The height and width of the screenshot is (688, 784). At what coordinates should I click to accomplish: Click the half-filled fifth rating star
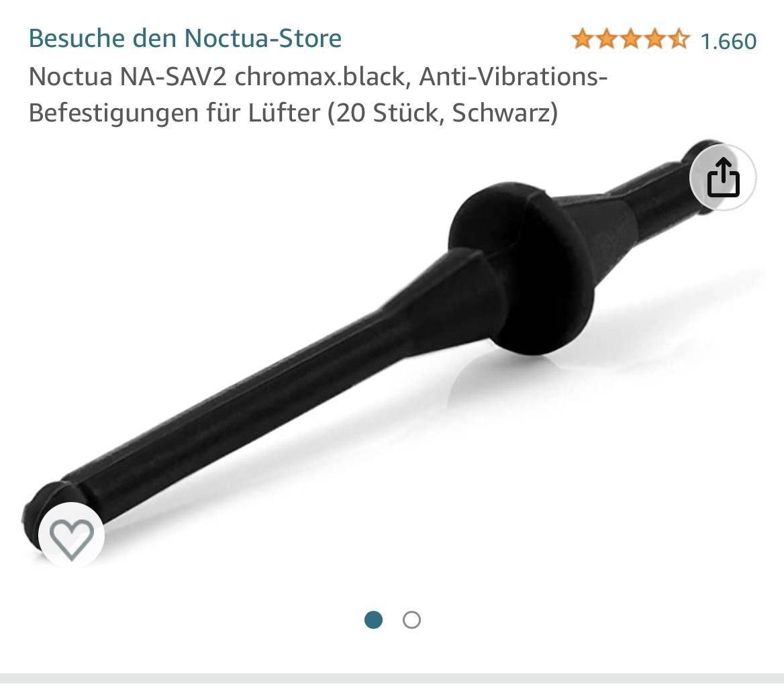click(x=679, y=39)
